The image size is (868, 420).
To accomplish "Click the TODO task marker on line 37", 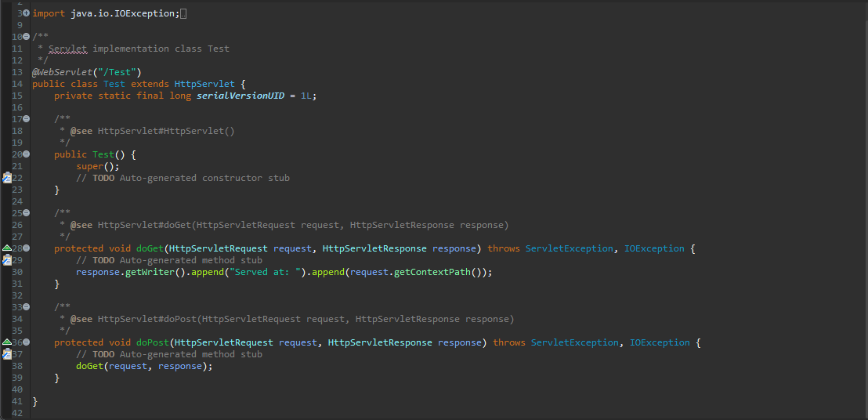I will coord(6,354).
